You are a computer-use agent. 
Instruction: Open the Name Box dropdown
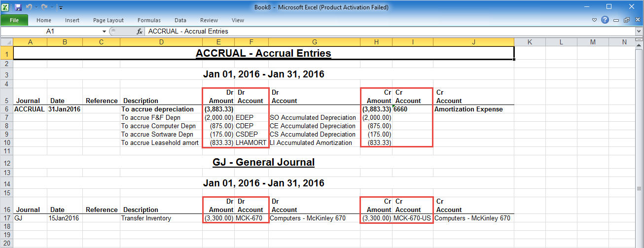[104, 31]
